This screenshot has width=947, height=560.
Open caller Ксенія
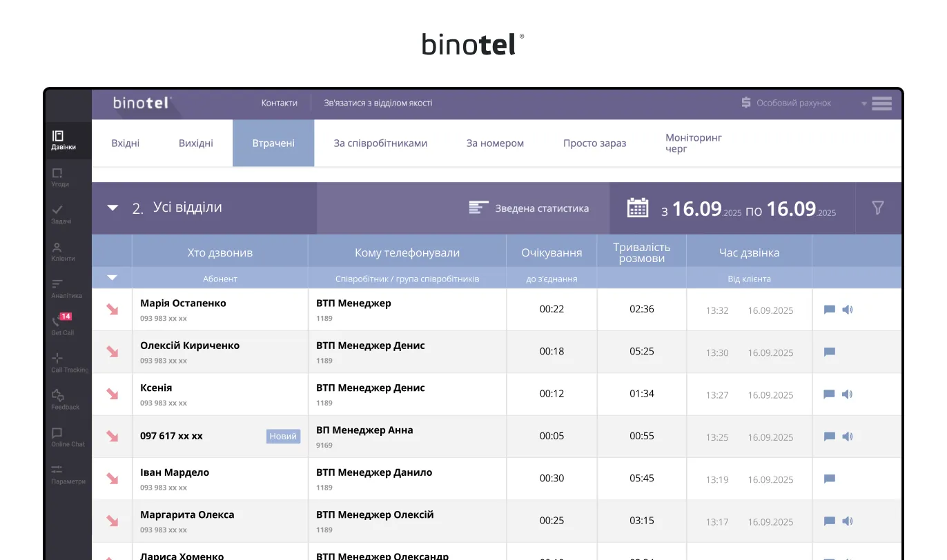point(156,388)
